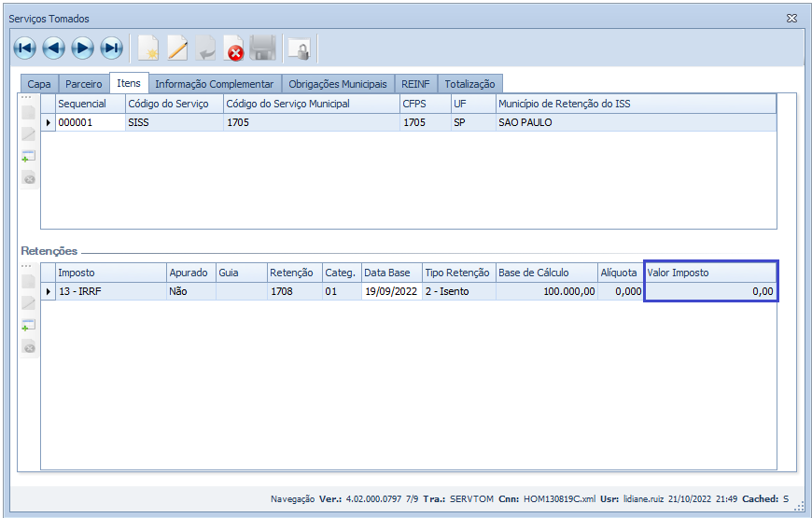Go to the first record
This screenshot has height=518, width=812.
point(25,48)
